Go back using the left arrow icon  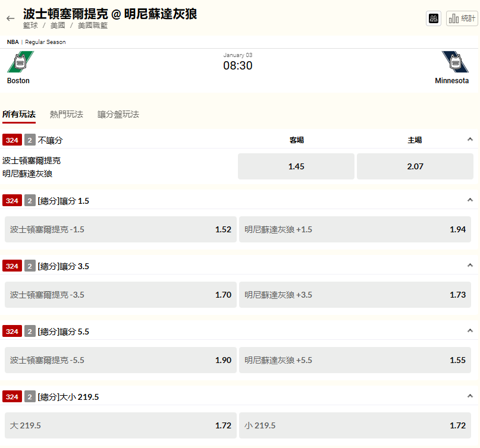10,18
